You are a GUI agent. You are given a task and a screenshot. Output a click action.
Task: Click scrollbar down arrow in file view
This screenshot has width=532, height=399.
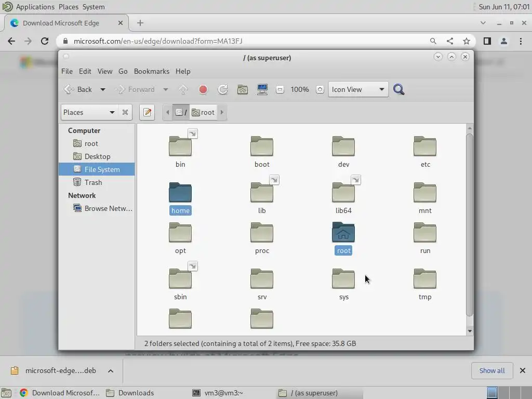coord(470,331)
